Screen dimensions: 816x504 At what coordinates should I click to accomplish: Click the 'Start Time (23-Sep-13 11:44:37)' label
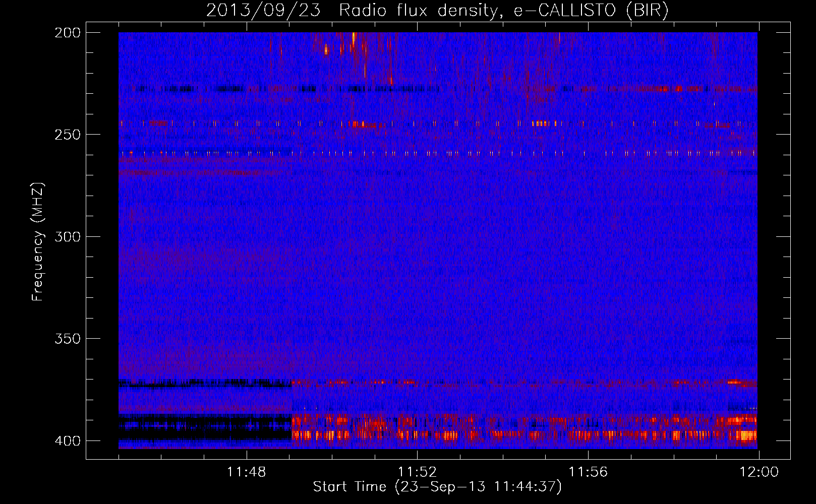point(437,487)
